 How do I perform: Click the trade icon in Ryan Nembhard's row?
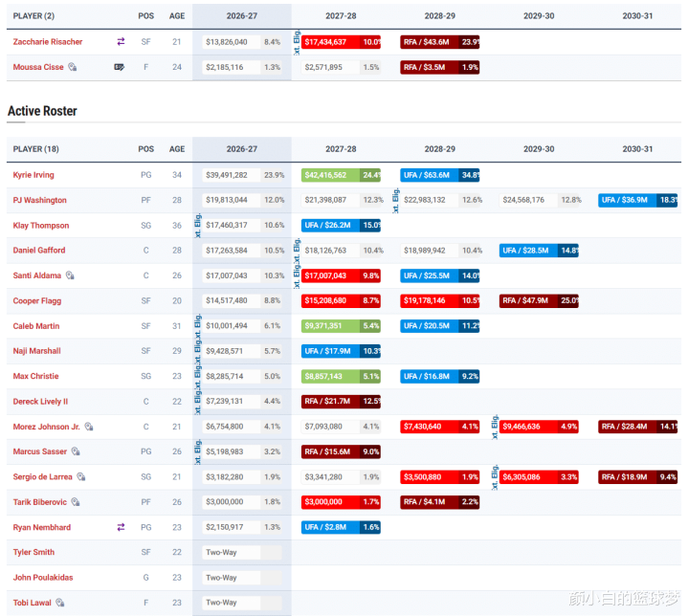pos(121,527)
